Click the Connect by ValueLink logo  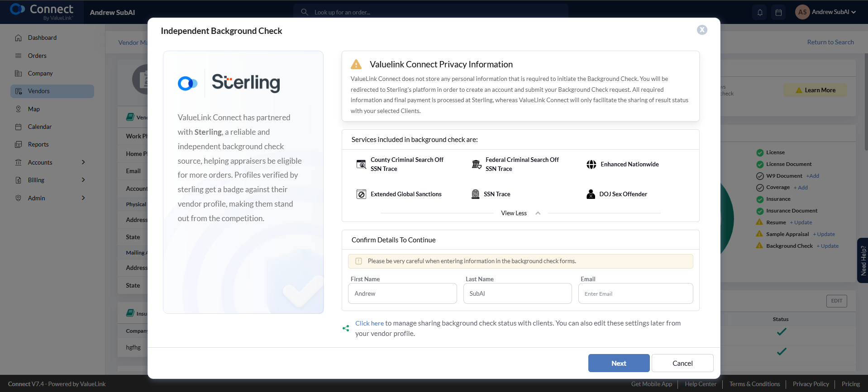[x=42, y=12]
